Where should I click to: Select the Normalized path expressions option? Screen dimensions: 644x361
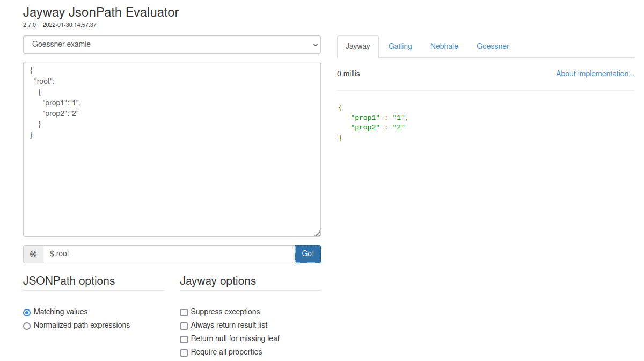click(27, 326)
